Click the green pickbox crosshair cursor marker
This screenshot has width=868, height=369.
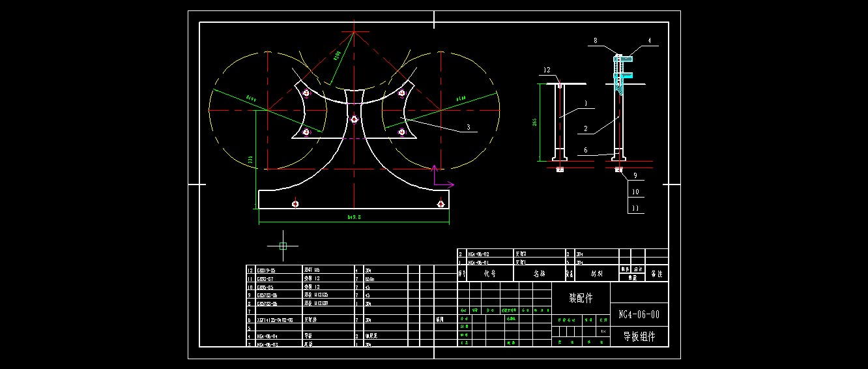[283, 246]
